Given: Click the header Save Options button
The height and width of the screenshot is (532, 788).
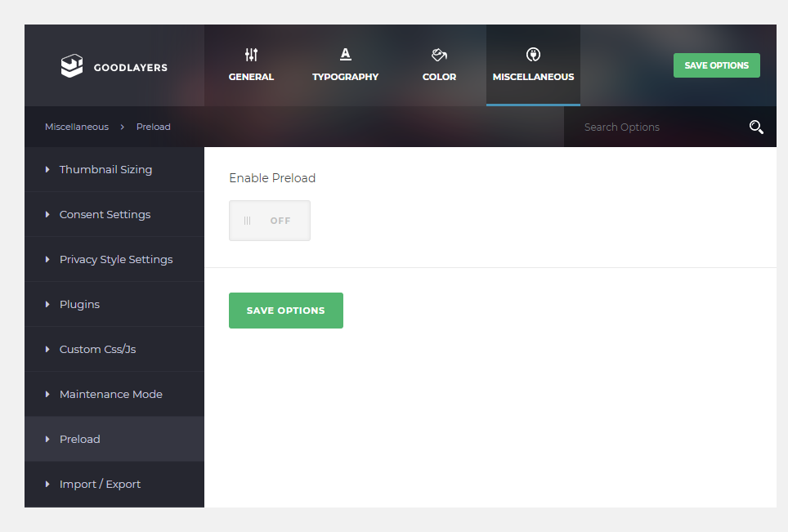Looking at the screenshot, I should (717, 65).
